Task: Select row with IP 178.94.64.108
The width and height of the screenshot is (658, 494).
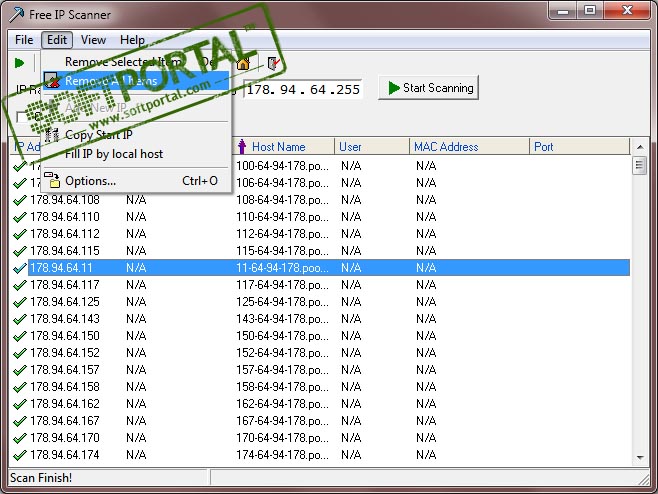Action: (320, 200)
